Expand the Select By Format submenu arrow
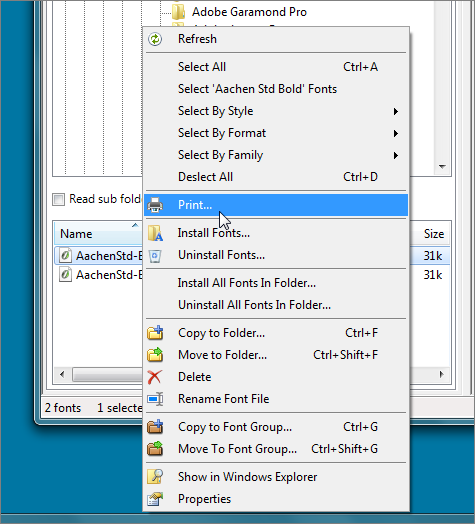 pos(396,133)
